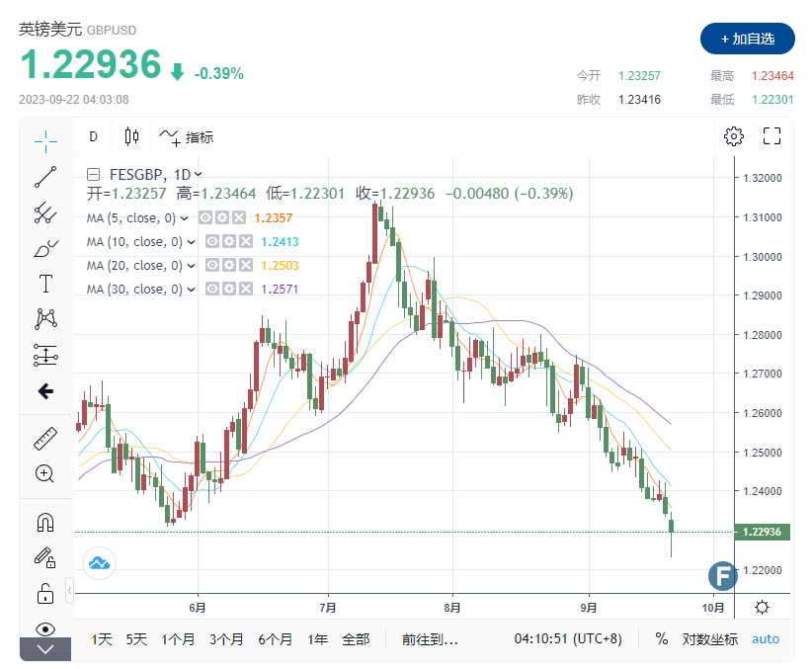
Task: Hide the MA (5, close, 0) indicator
Action: [x=204, y=217]
